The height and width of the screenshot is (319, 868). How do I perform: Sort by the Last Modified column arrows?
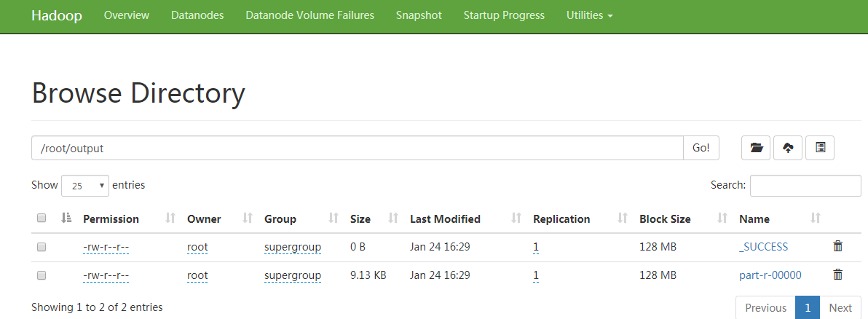(x=516, y=218)
